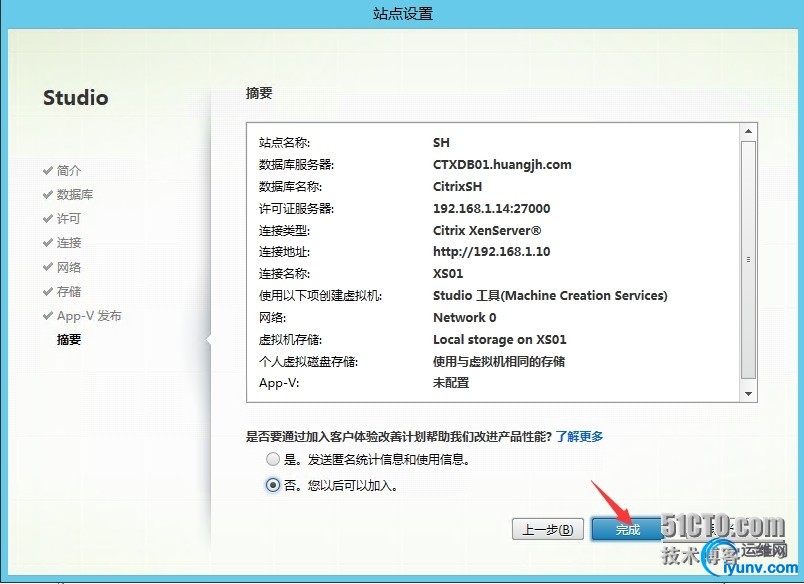The width and height of the screenshot is (804, 584).
Task: Open the 网络 step in sidebar
Action: click(69, 267)
